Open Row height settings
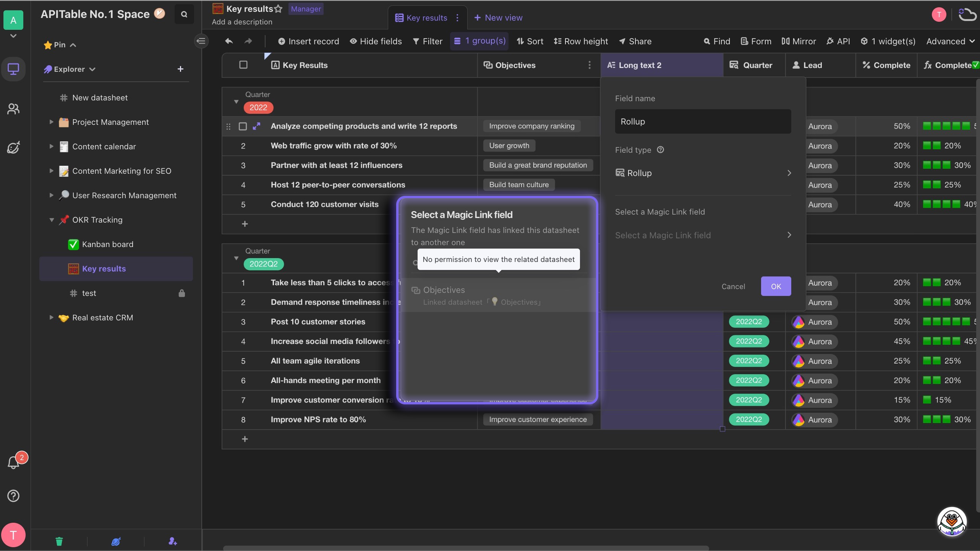Viewport: 980px width, 551px height. coord(581,41)
